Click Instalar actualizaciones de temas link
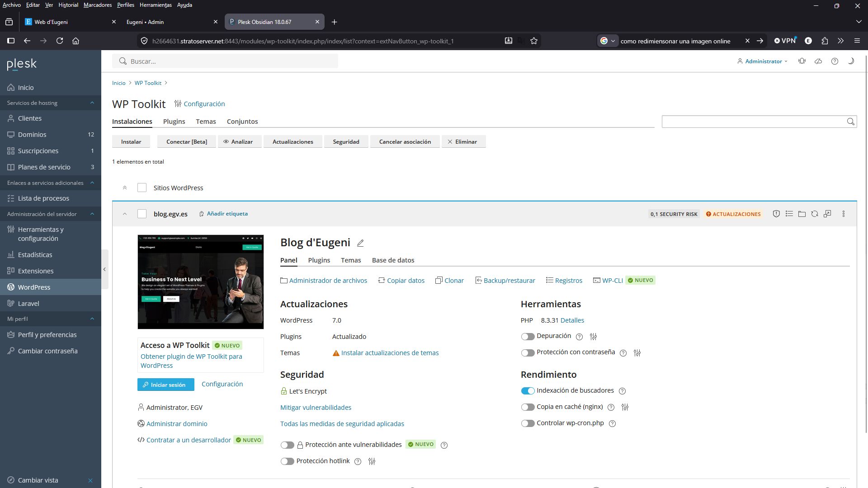Screen dimensions: 868x488 [x=390, y=353]
